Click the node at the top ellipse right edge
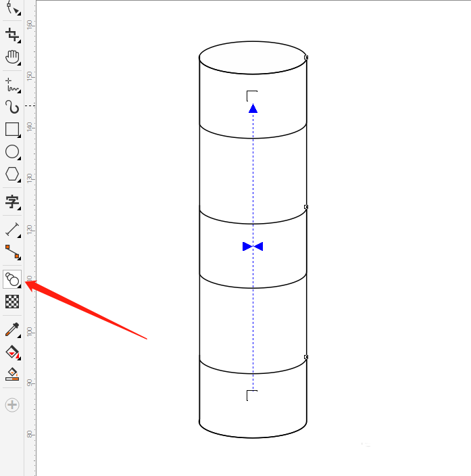Screen dimensions: 471x476 306,57
